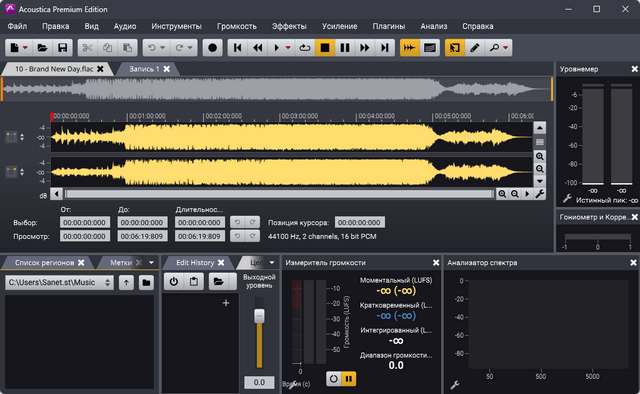Click the horizontal waveform scrollbar
Image resolution: width=640 pixels, height=394 pixels.
[279, 194]
